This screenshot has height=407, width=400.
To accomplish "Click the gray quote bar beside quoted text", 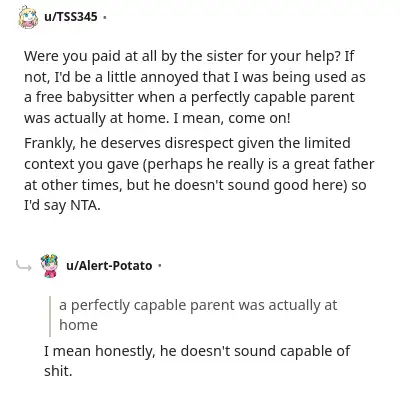I will click(x=50, y=316).
